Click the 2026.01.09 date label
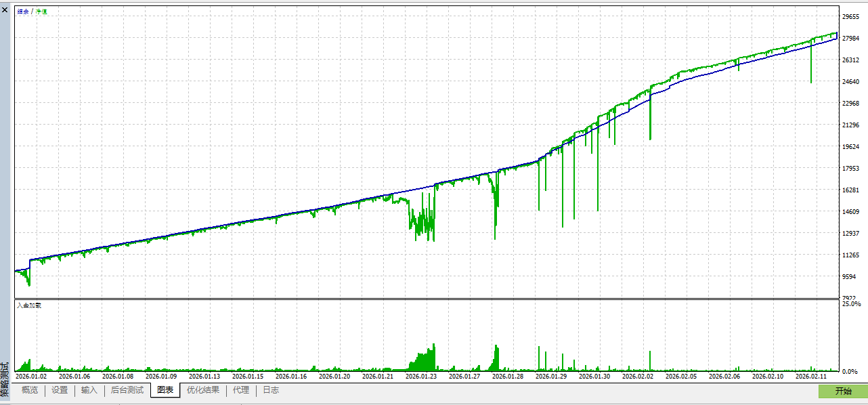This screenshot has width=868, height=405. coord(161,376)
